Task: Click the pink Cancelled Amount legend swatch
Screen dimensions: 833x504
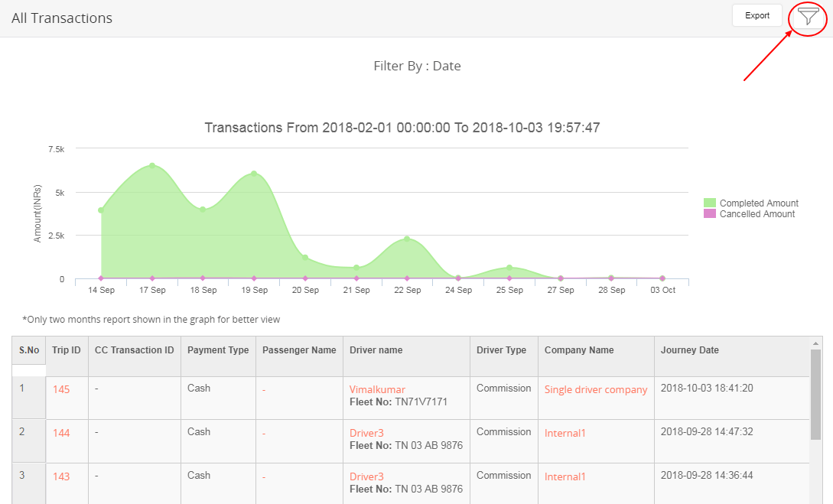Action: click(x=710, y=213)
